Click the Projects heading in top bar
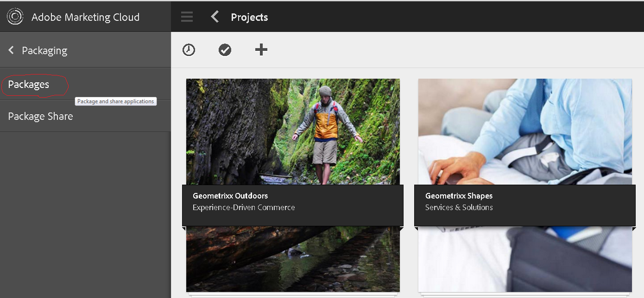The height and width of the screenshot is (298, 644). (249, 17)
